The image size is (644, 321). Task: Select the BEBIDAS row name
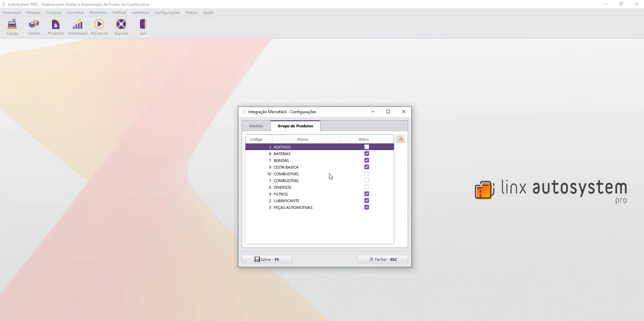(x=281, y=160)
